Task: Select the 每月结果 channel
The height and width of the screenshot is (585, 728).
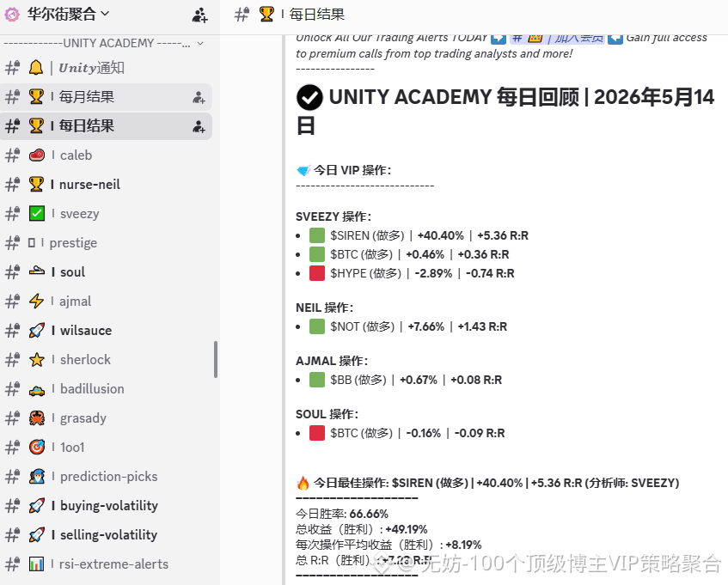Action: [x=106, y=97]
